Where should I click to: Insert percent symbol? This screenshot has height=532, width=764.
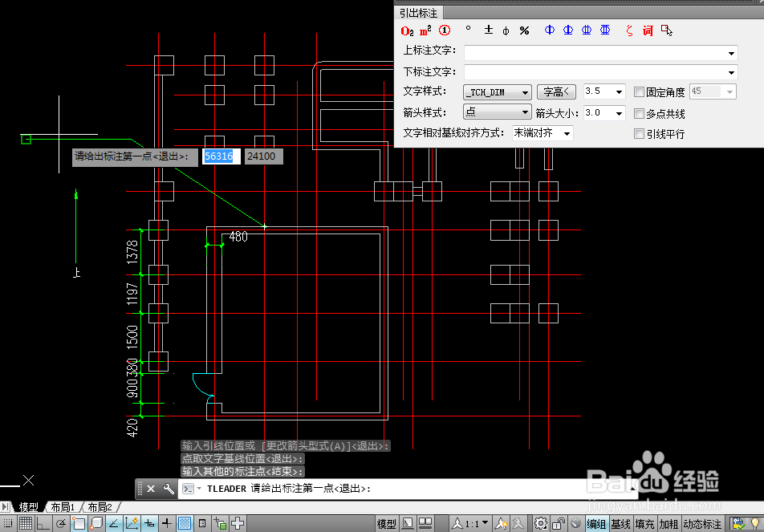[x=524, y=30]
